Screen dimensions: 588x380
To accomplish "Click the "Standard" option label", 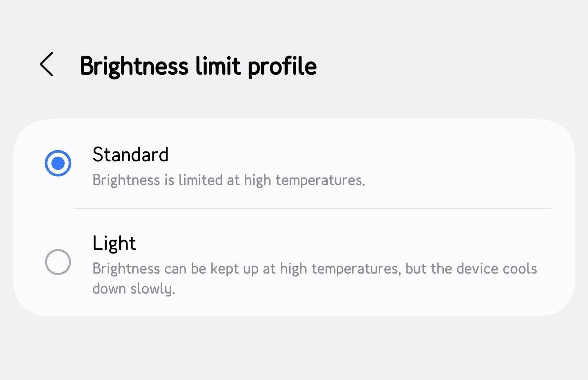I will pyautogui.click(x=130, y=155).
